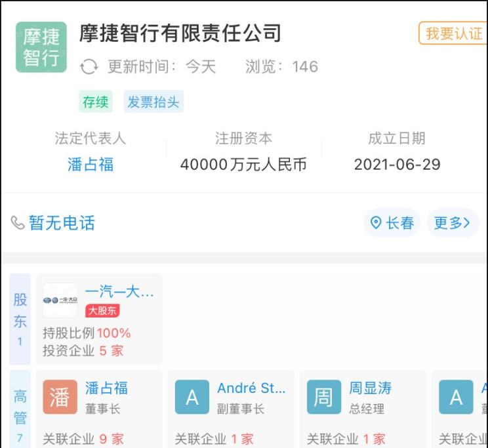Tap the company title 摩捷智行有限责任公司

tap(180, 33)
